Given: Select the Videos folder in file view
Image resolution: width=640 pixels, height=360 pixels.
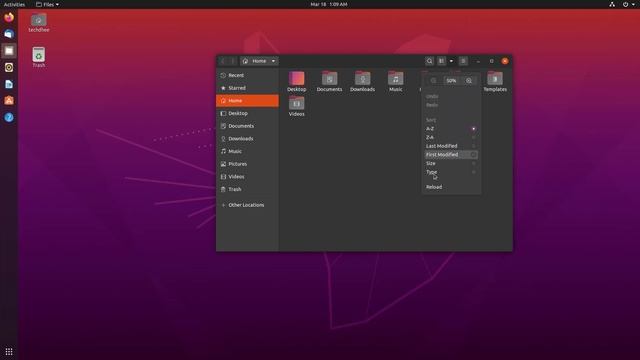Looking at the screenshot, I should [x=297, y=107].
